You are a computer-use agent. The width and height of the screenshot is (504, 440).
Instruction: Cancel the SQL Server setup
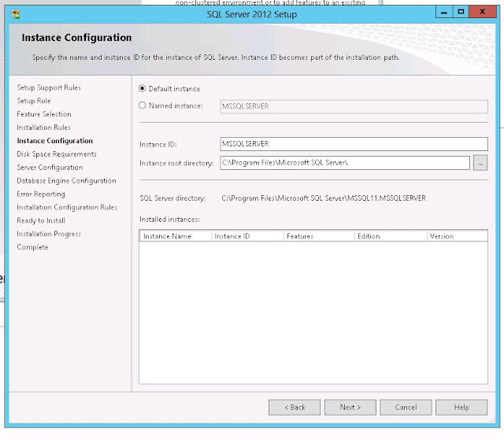tap(406, 407)
